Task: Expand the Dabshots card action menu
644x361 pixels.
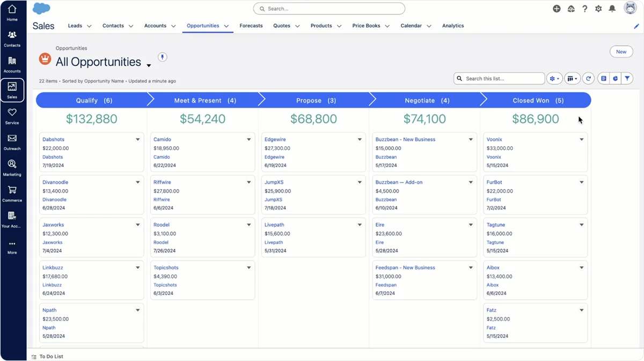Action: tap(138, 139)
